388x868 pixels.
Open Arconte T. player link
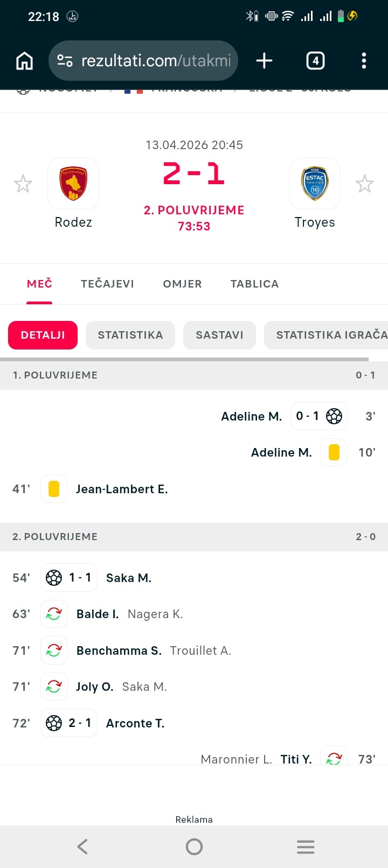(135, 723)
